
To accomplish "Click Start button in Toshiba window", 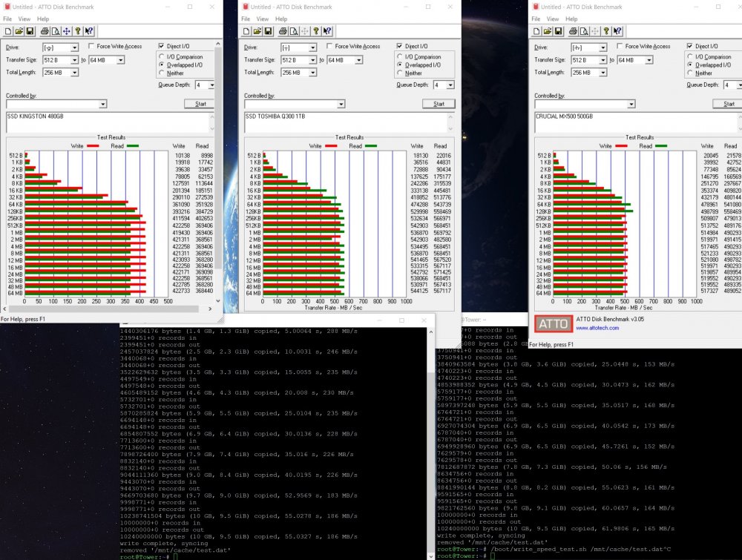I will point(439,104).
